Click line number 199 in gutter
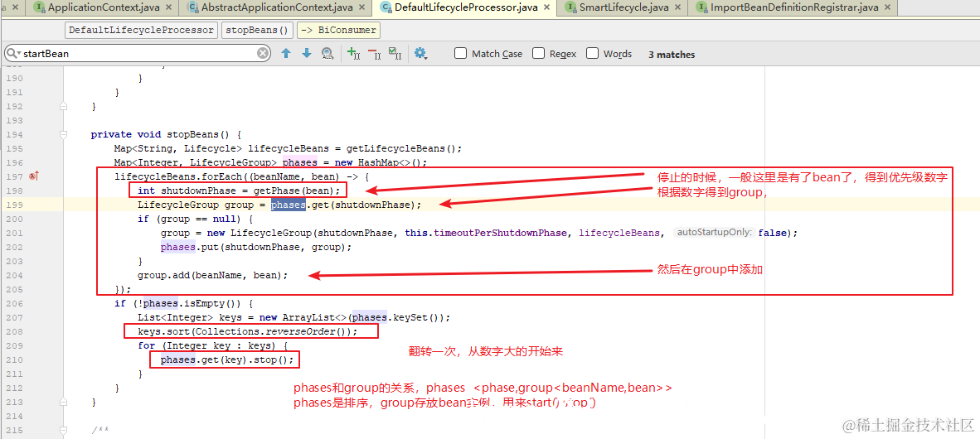 pos(14,205)
